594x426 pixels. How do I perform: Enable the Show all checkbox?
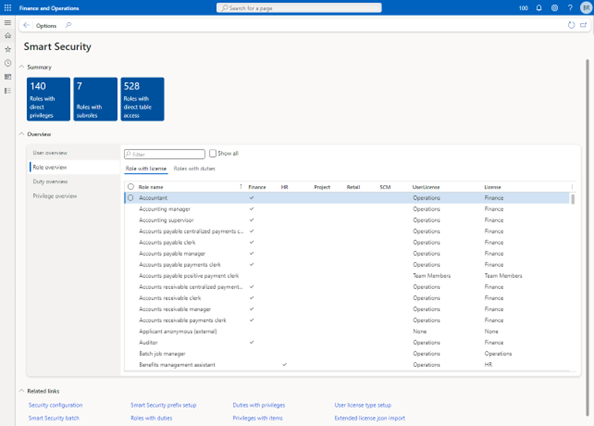point(213,153)
